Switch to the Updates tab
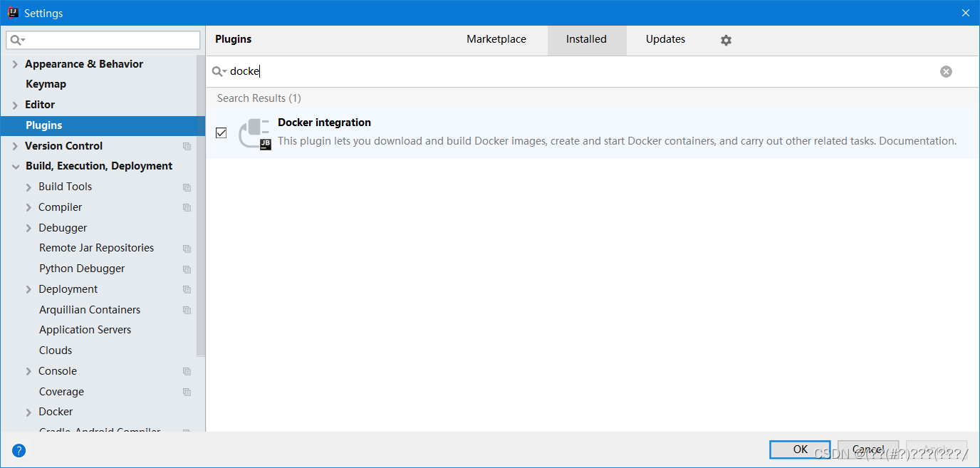Image resolution: width=980 pixels, height=468 pixels. [x=665, y=40]
